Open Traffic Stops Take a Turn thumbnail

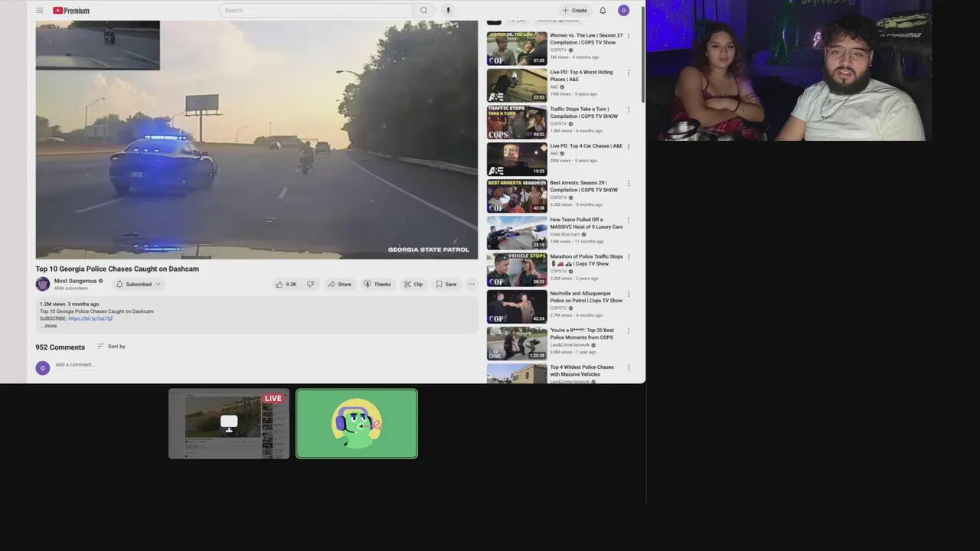pos(517,122)
